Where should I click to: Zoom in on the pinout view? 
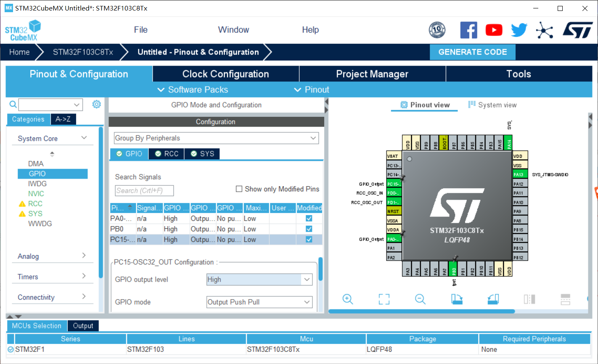point(348,299)
